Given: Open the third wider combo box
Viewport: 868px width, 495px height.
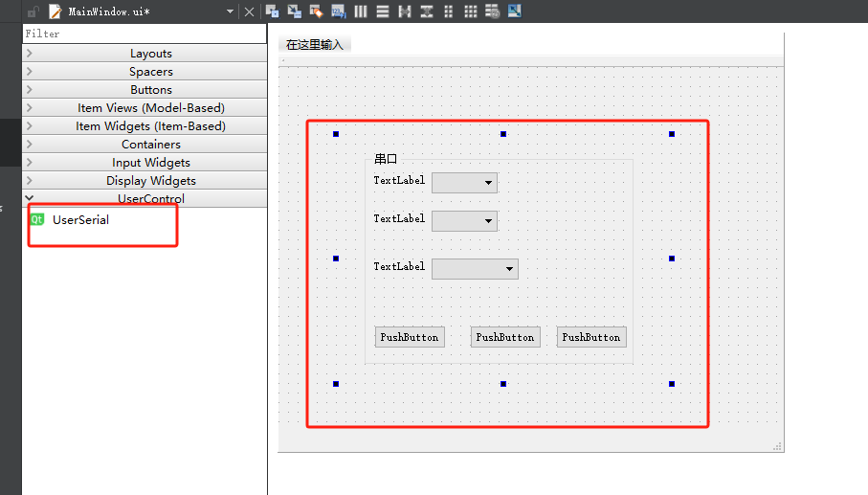Looking at the screenshot, I should tap(475, 269).
